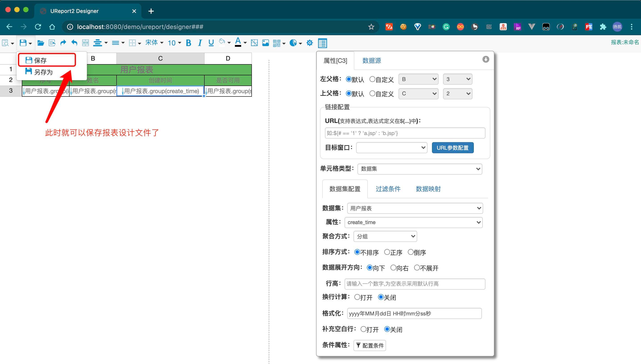Enable 正序 sorting option
The width and height of the screenshot is (641, 364).
[387, 252]
